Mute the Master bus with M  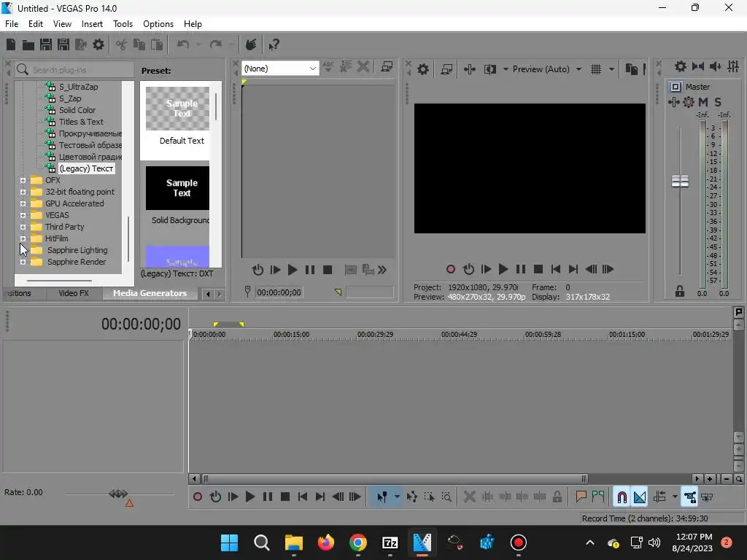pyautogui.click(x=703, y=102)
